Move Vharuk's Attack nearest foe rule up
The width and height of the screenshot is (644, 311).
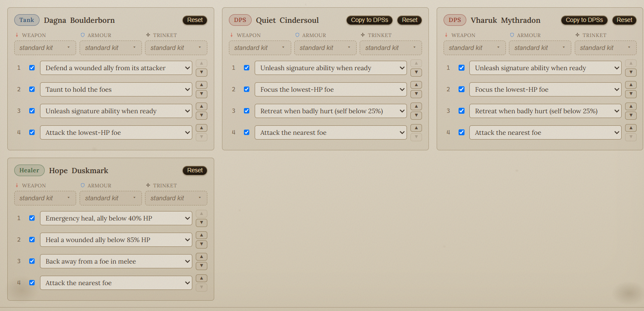coord(631,128)
